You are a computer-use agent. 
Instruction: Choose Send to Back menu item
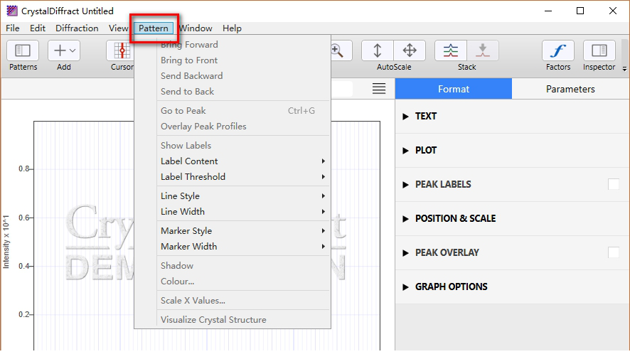[242, 92]
